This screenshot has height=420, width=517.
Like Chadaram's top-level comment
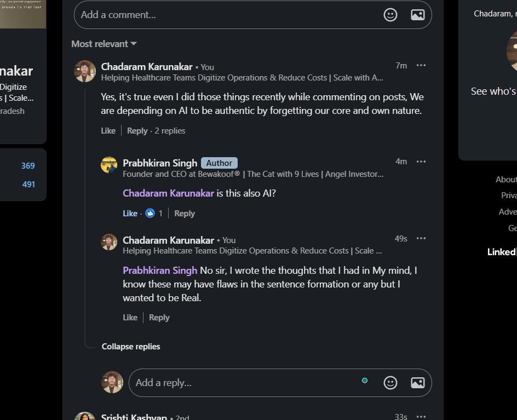point(108,131)
